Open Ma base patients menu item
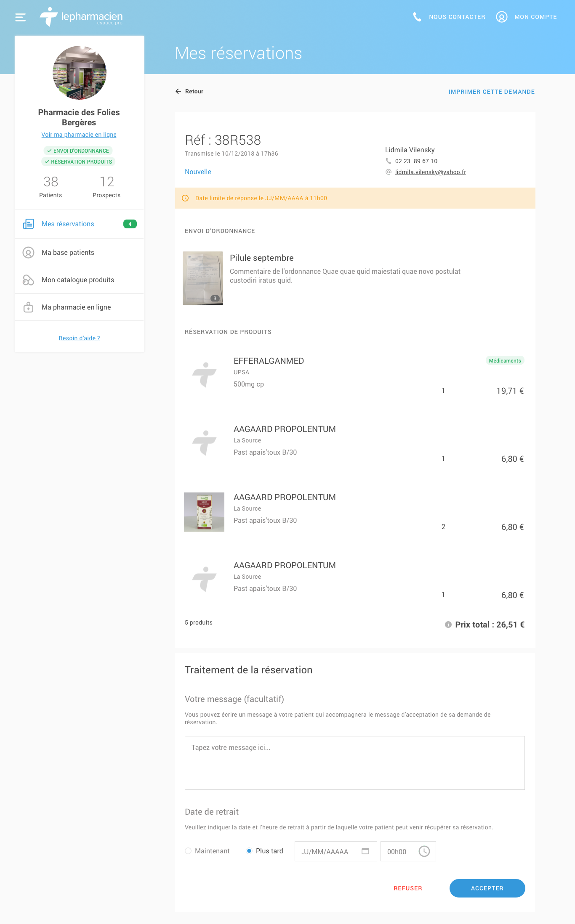Image resolution: width=575 pixels, height=924 pixels. point(80,252)
